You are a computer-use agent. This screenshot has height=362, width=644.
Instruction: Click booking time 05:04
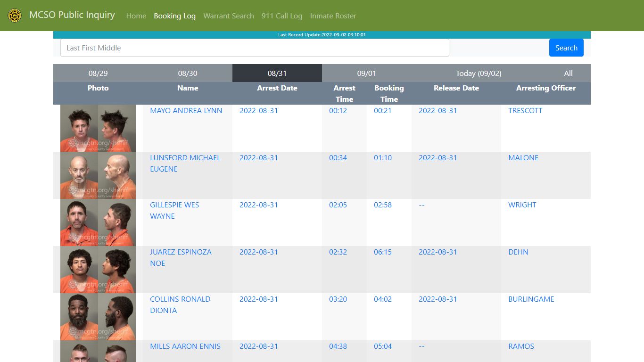pyautogui.click(x=383, y=346)
